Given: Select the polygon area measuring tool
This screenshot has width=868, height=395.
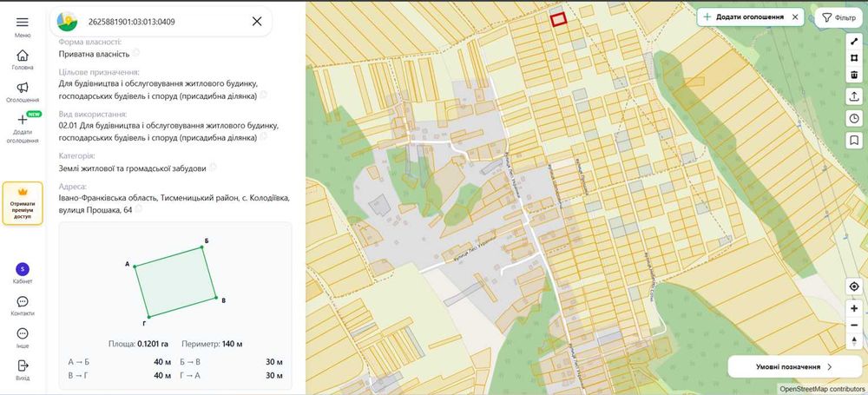Looking at the screenshot, I should [855, 57].
